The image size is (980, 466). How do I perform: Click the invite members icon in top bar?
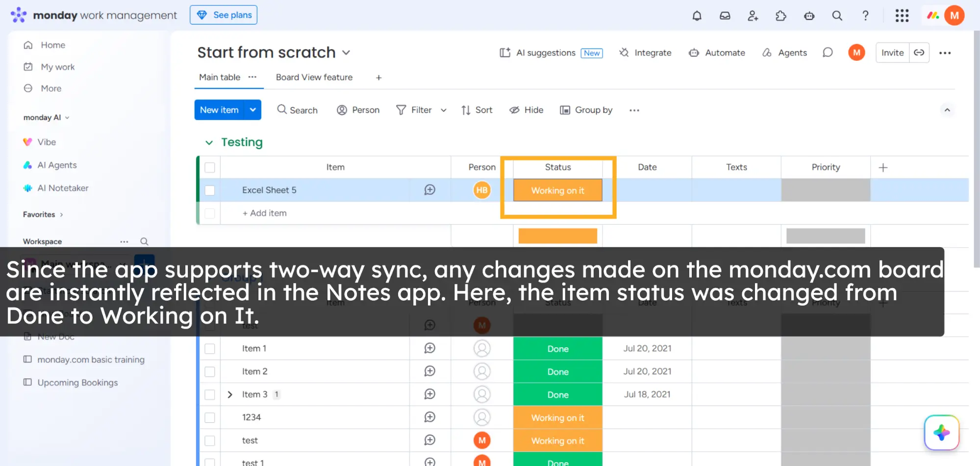click(x=753, y=16)
